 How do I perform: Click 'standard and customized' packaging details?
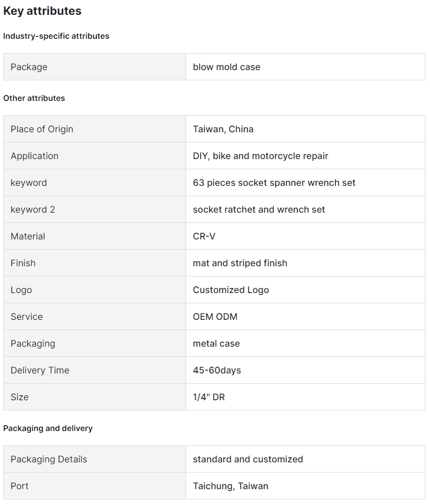[248, 459]
